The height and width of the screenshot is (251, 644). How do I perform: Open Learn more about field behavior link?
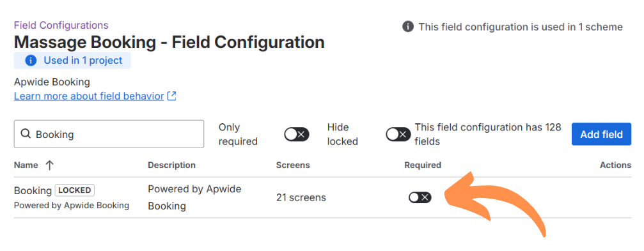89,96
